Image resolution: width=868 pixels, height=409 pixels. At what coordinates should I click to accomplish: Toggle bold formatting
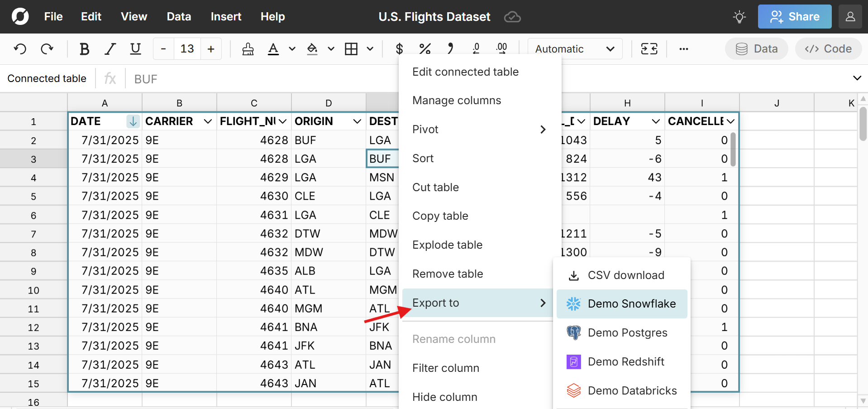(x=84, y=49)
